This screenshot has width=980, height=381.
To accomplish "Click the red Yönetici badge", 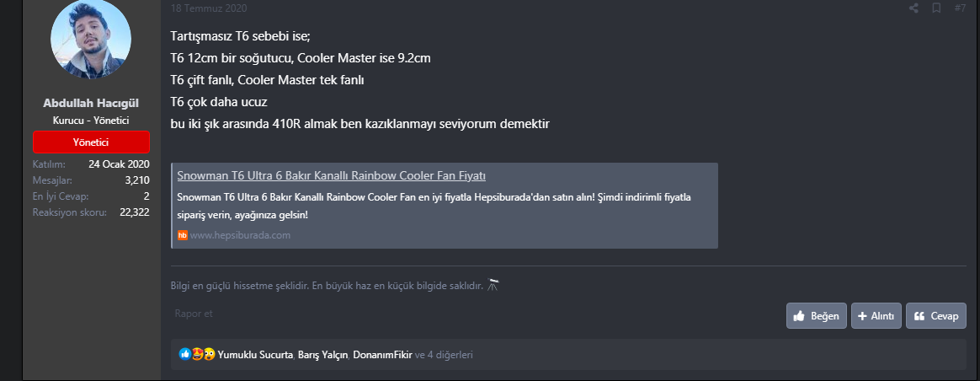I will (91, 142).
